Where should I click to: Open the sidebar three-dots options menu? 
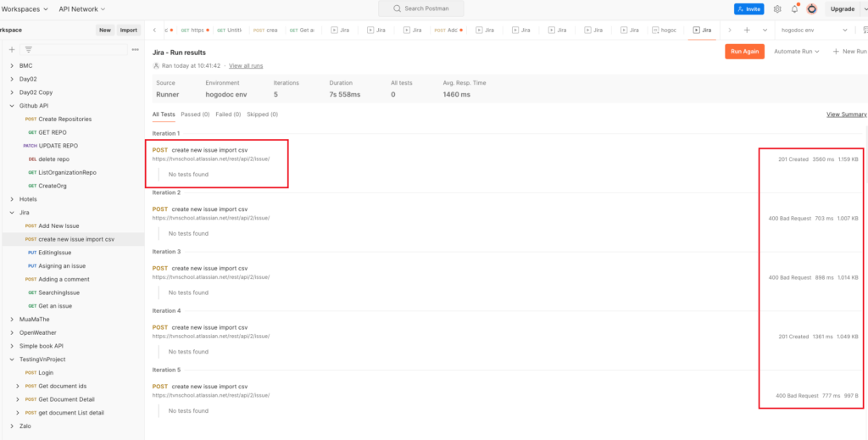click(x=135, y=50)
